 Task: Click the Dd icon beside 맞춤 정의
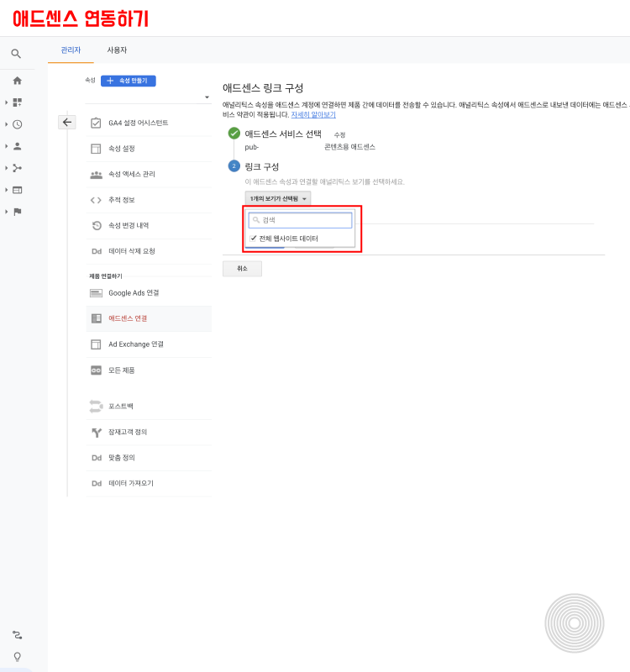97,458
